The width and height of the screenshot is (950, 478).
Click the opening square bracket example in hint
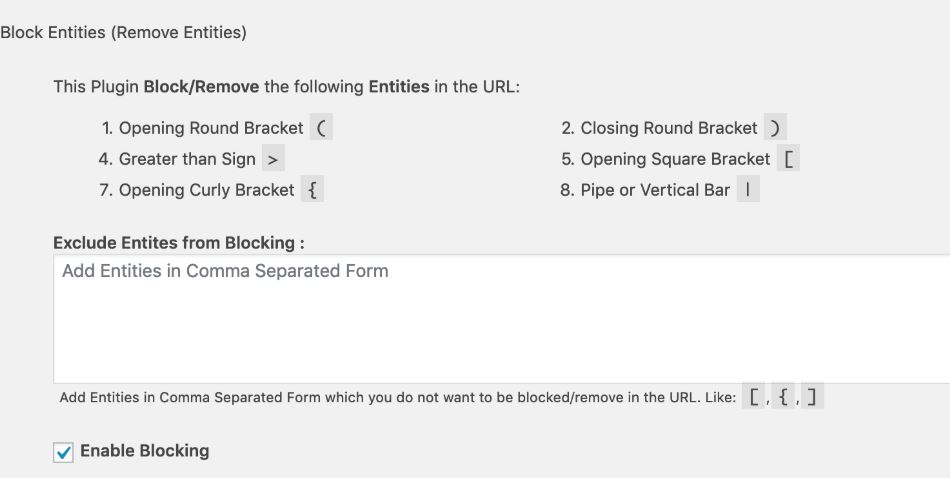[754, 397]
